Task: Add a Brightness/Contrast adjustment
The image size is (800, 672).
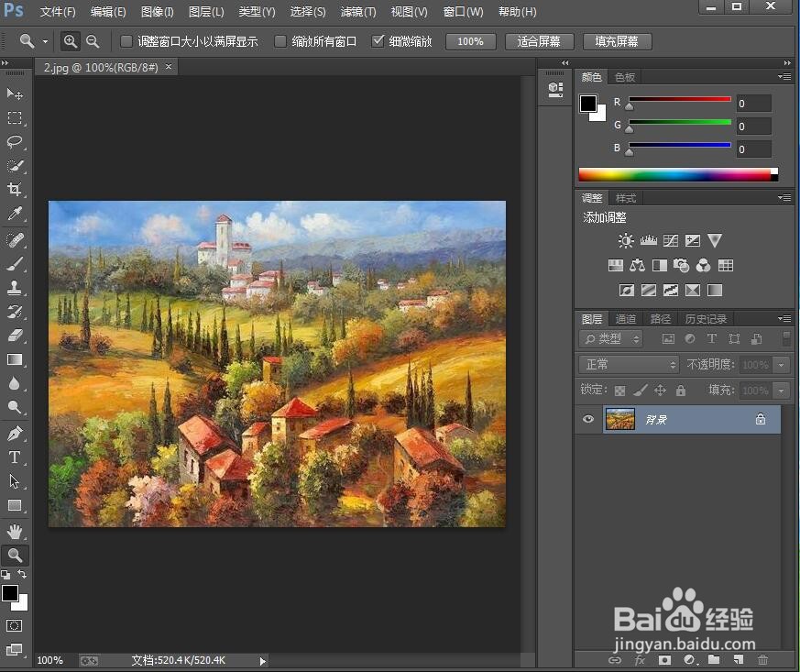Action: tap(626, 240)
